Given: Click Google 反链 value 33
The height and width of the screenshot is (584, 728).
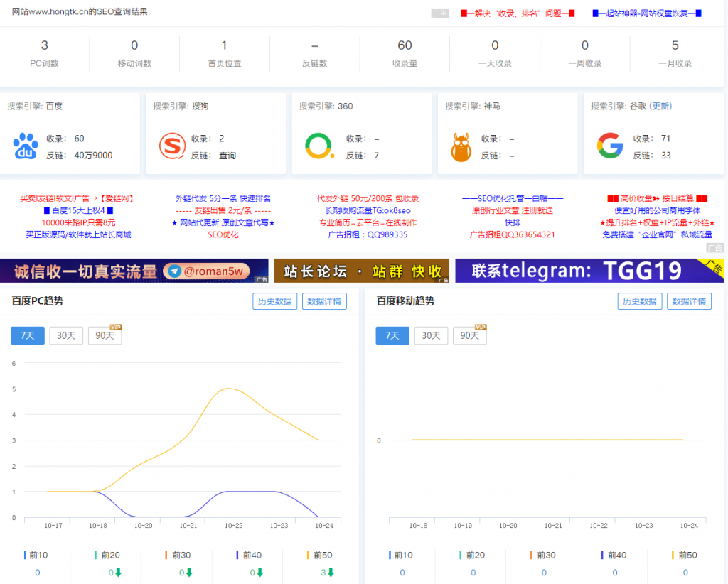Looking at the screenshot, I should click(665, 156).
